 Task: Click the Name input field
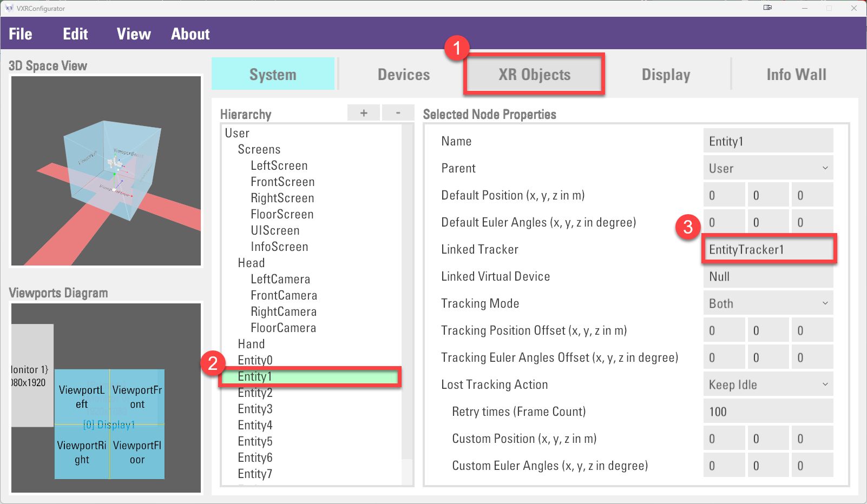click(767, 141)
